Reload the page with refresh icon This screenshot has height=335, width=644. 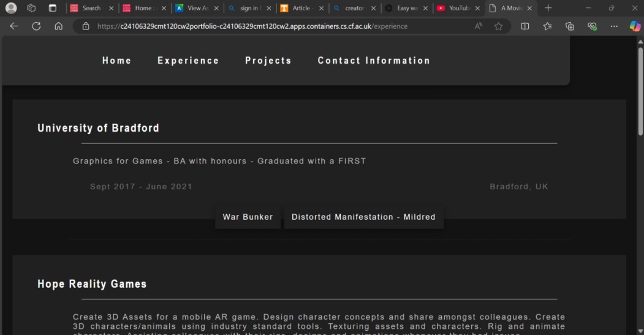point(37,26)
